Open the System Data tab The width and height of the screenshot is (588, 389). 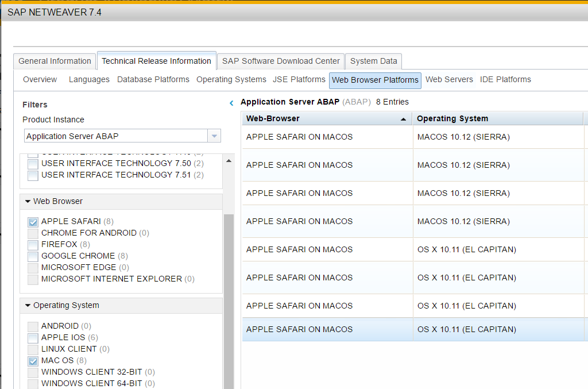(x=373, y=61)
